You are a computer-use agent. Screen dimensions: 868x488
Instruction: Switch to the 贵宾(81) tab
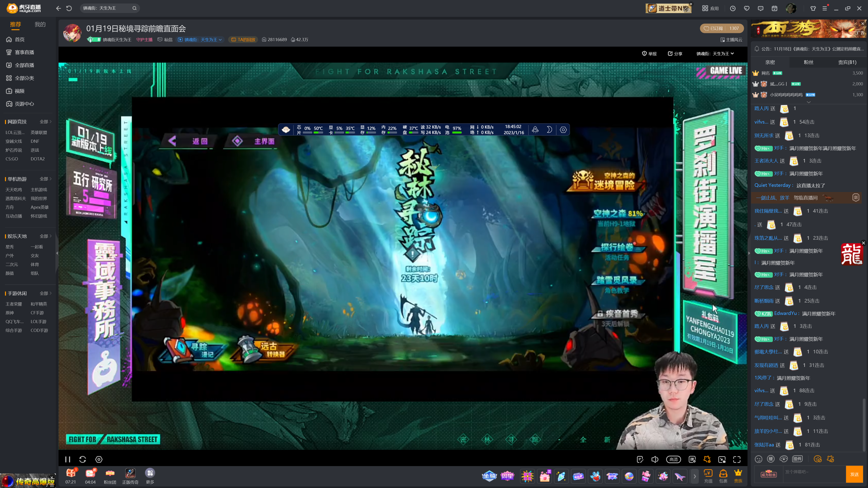tap(847, 62)
